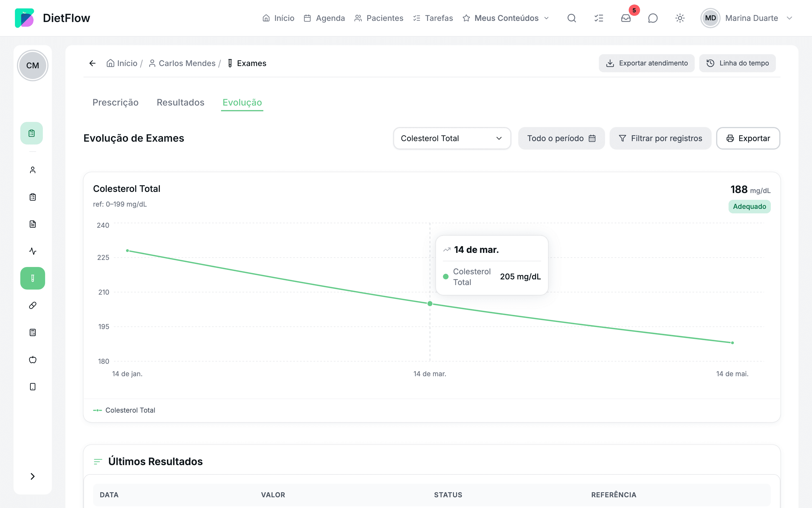Sort by VALOR column header
This screenshot has height=508, width=812.
click(273, 495)
